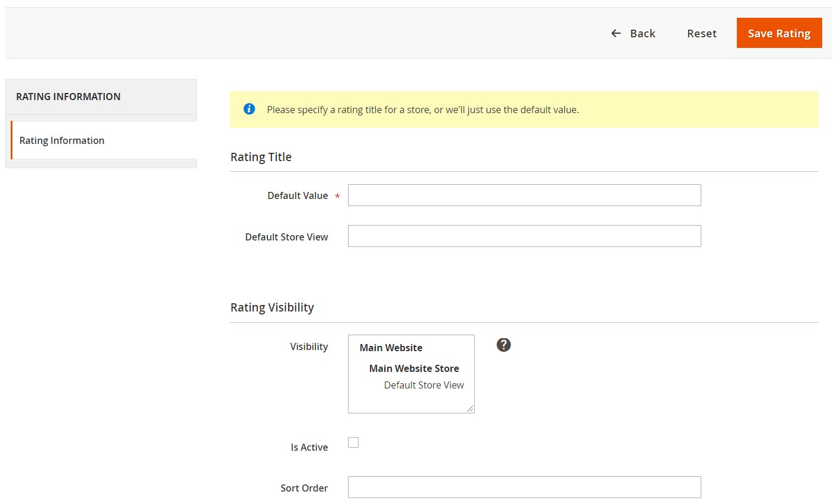837x504 pixels.
Task: Click the RATING INFORMATION panel header
Action: [x=68, y=97]
